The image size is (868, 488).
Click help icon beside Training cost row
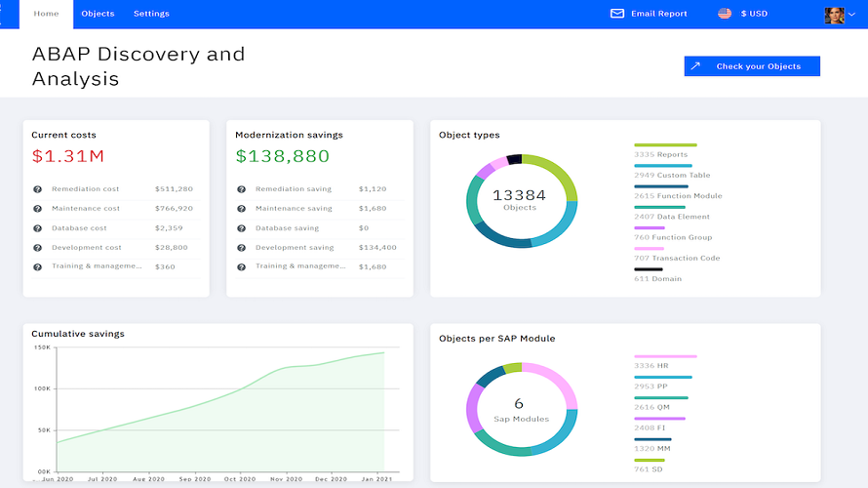tap(38, 267)
